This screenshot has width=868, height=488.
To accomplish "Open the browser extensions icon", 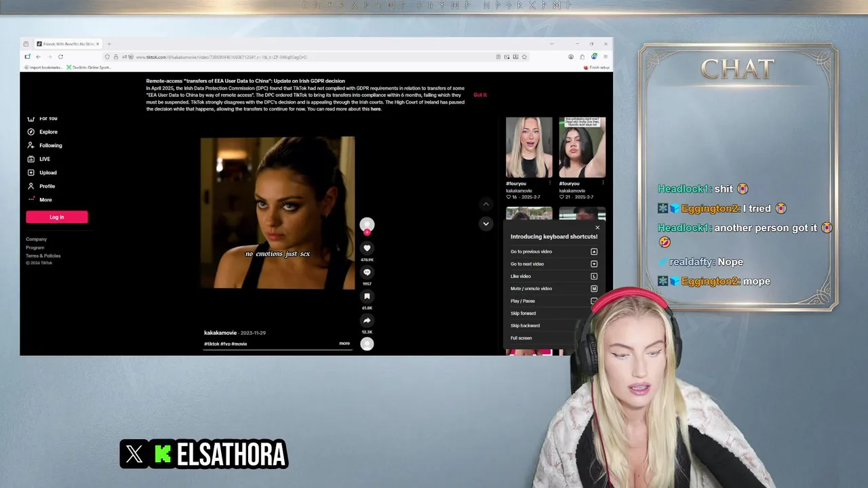I will coord(583,57).
